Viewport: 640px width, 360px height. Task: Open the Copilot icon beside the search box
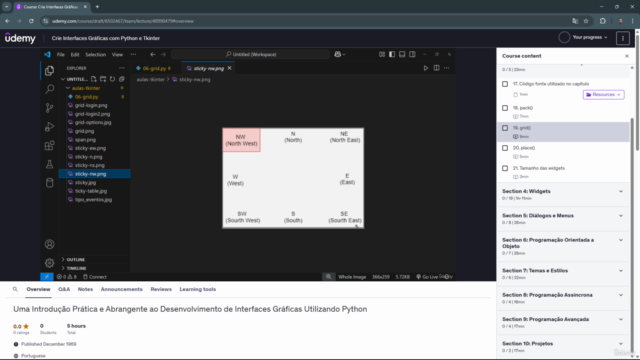(339, 54)
